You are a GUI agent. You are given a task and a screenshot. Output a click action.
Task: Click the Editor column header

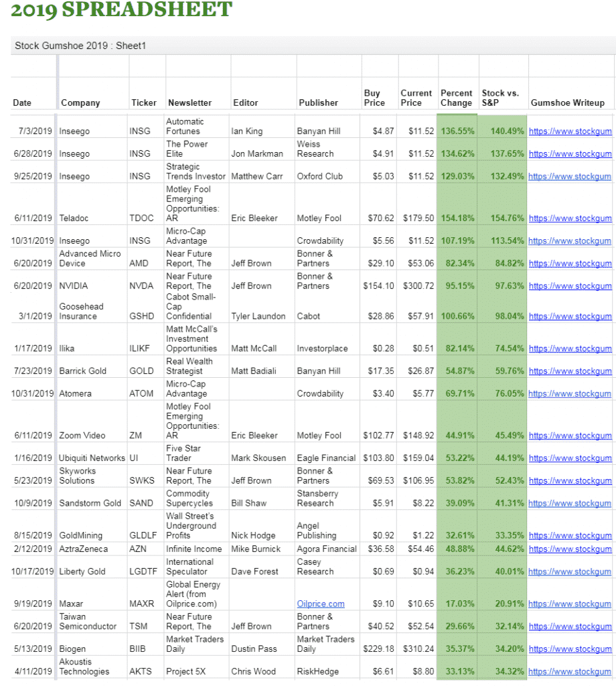(245, 102)
